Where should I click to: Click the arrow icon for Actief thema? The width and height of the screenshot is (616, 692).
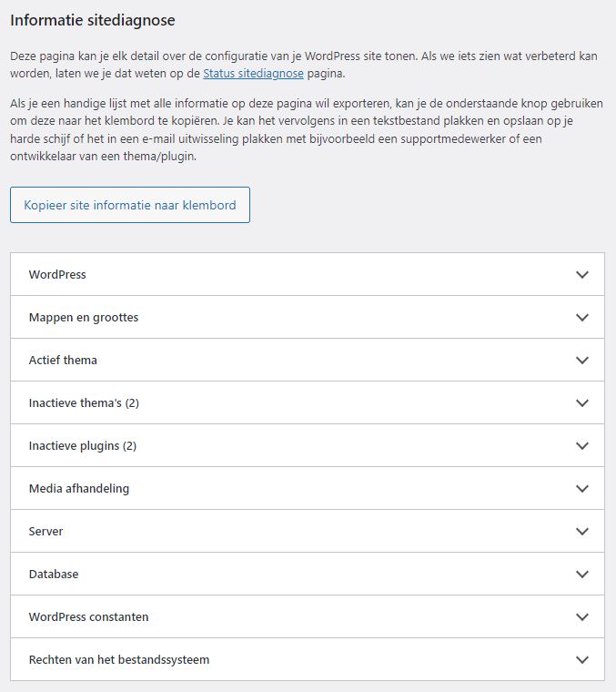582,361
